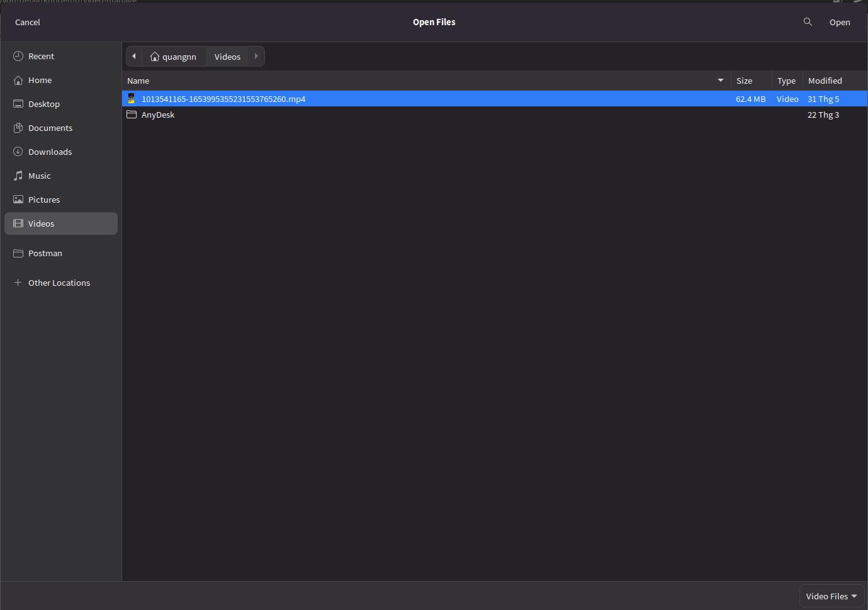This screenshot has width=868, height=610.
Task: Click the 62.4 MB size cell
Action: 751,99
